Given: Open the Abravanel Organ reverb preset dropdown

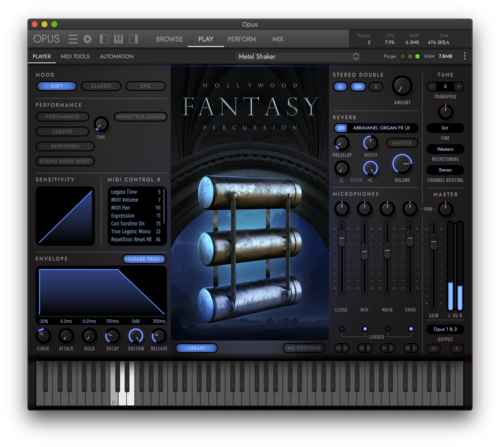Looking at the screenshot, I should point(382,128).
